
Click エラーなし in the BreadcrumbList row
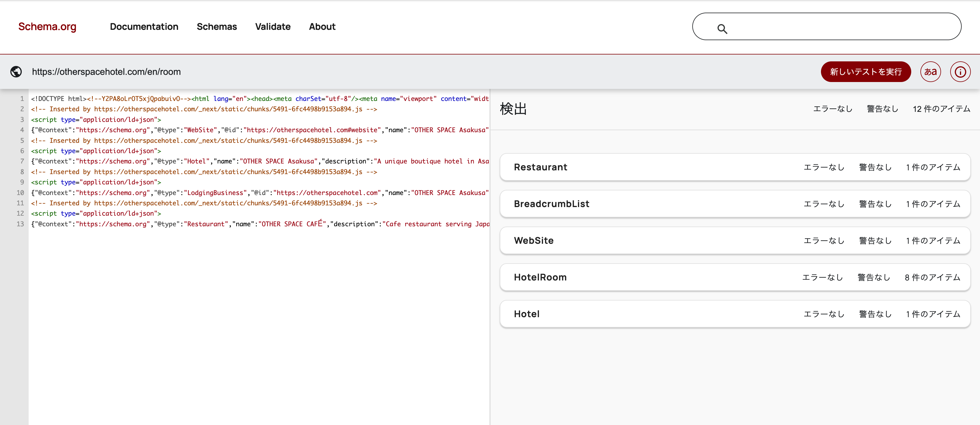(824, 204)
